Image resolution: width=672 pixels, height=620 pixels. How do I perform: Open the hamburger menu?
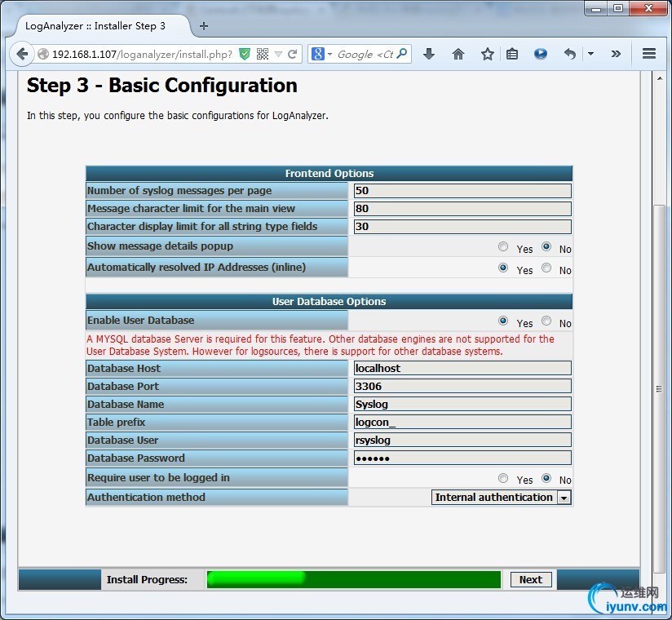(649, 54)
